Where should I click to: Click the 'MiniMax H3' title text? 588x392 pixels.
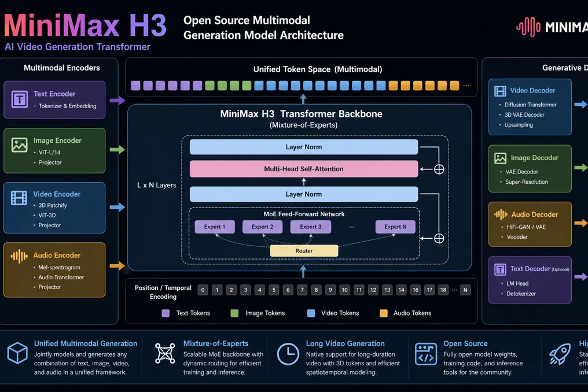[x=85, y=25]
